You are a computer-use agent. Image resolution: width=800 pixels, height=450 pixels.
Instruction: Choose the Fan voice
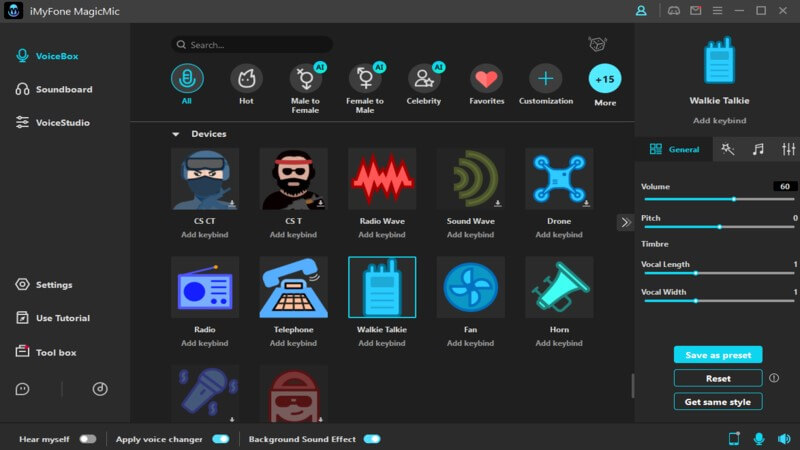click(470, 287)
